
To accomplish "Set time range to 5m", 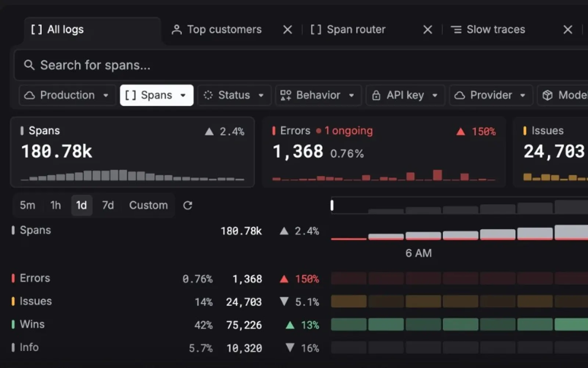I will coord(28,205).
